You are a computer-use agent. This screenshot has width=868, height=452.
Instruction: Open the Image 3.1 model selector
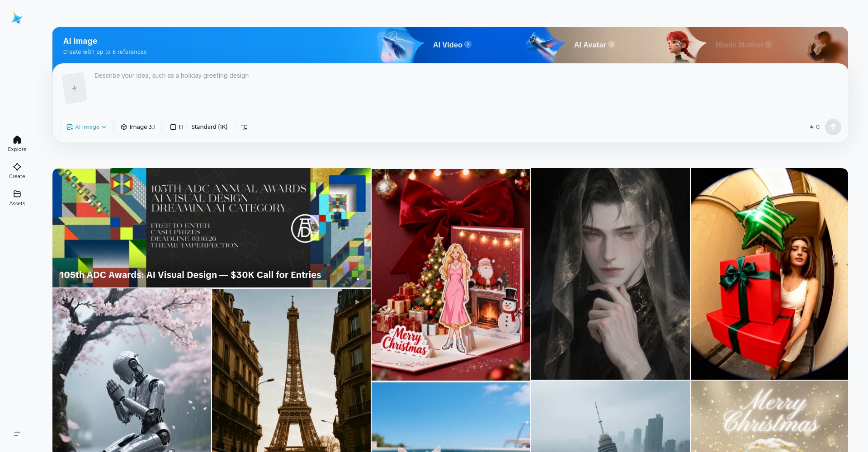pos(138,127)
